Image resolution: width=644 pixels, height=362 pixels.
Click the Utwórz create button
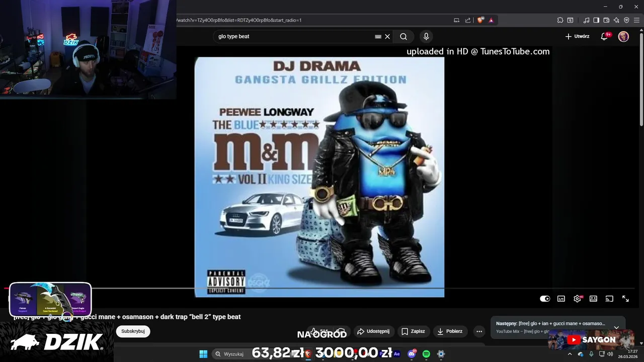coord(577,36)
